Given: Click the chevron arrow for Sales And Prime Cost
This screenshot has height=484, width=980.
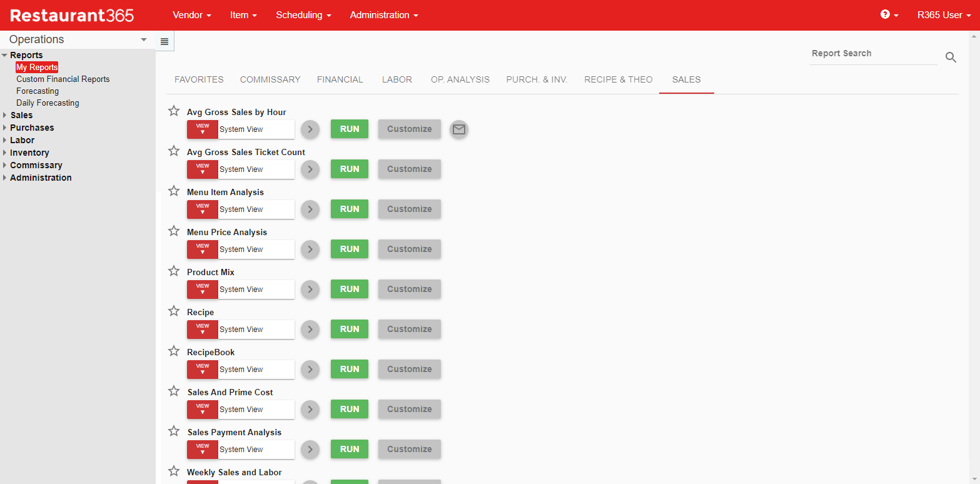Looking at the screenshot, I should coord(310,410).
